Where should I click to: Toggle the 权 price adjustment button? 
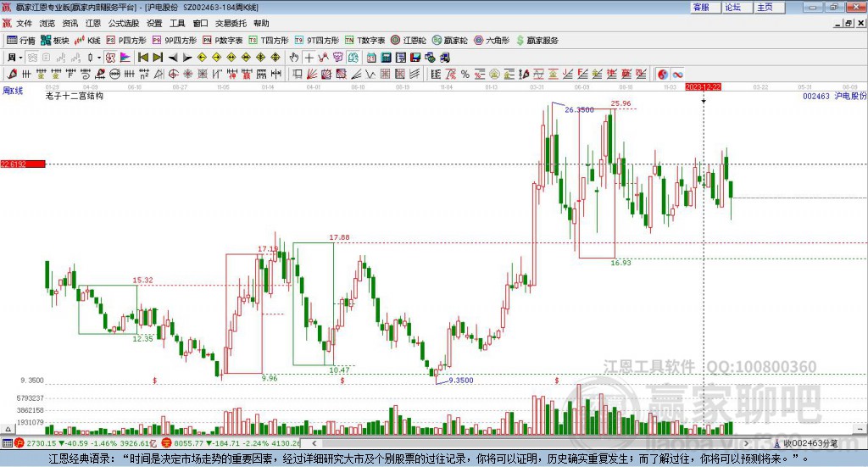111,58
